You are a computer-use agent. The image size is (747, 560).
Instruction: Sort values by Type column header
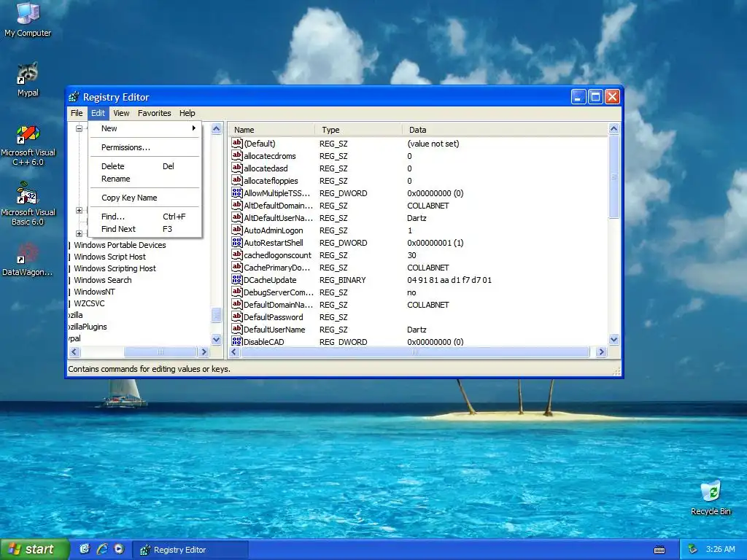click(x=358, y=130)
